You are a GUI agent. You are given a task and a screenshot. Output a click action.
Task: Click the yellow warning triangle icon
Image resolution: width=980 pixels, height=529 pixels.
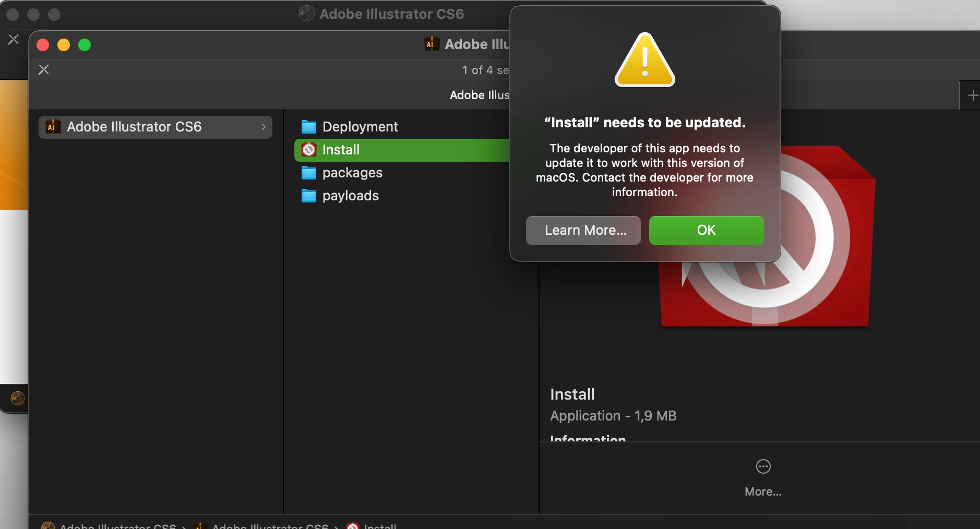[x=645, y=60]
